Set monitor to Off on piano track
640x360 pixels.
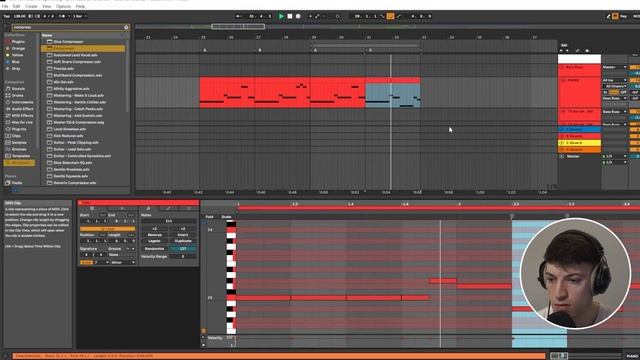[x=623, y=92]
